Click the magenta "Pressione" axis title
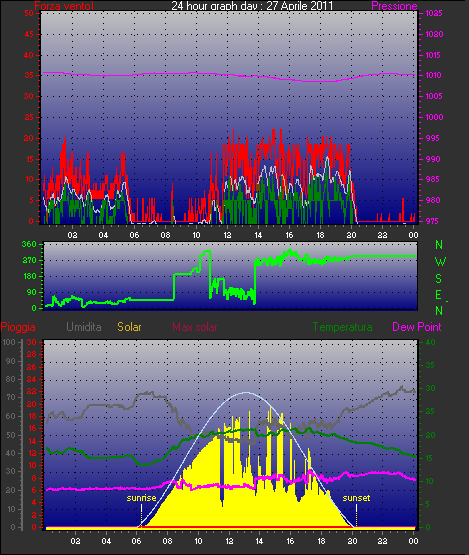 [394, 6]
